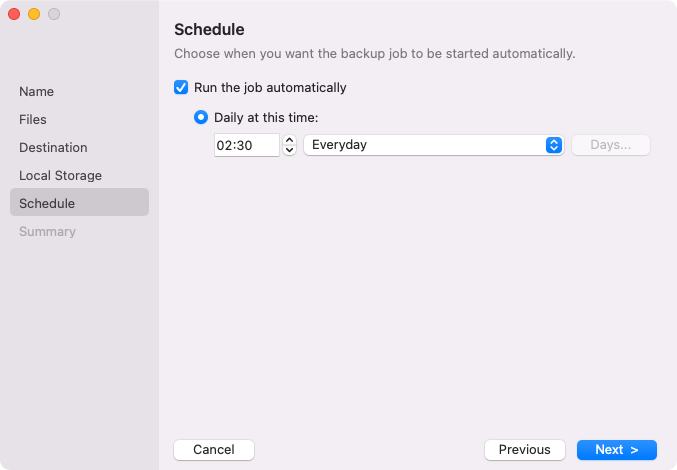Select the Daily at this time radio button
Viewport: 677px width, 470px height.
point(201,117)
